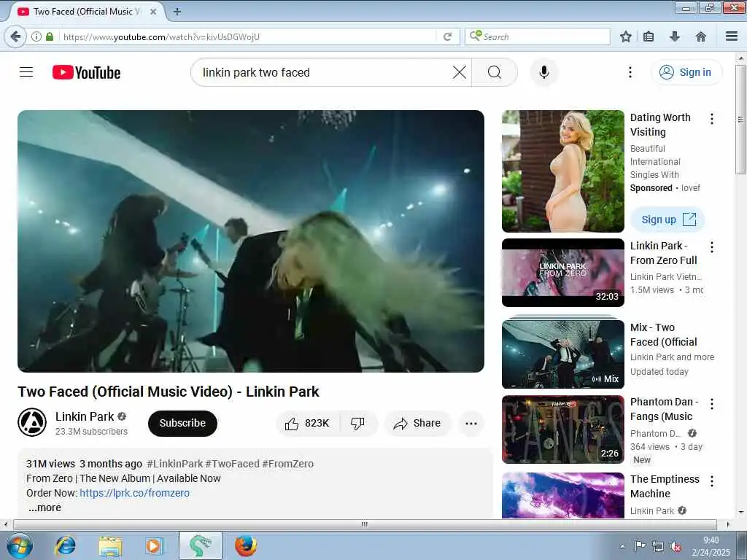Launch Internet Explorer from taskbar
This screenshot has width=747, height=560.
coord(65,545)
